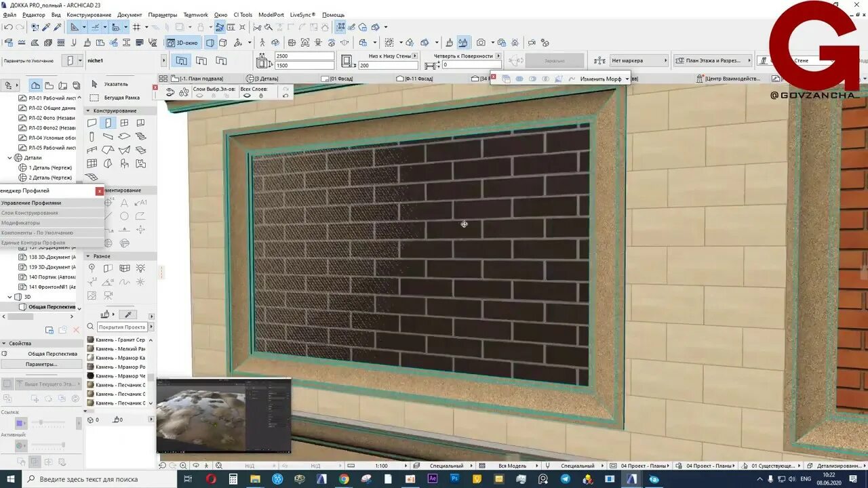Click the scissors Trim icon
868x488 pixels.
tap(257, 27)
